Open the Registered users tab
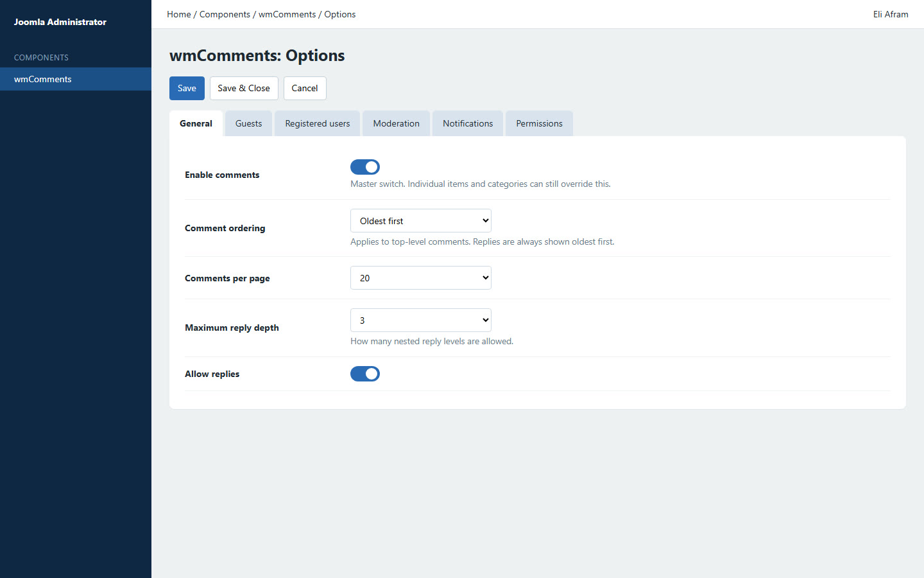Screen dimensions: 924x578 tap(318, 123)
